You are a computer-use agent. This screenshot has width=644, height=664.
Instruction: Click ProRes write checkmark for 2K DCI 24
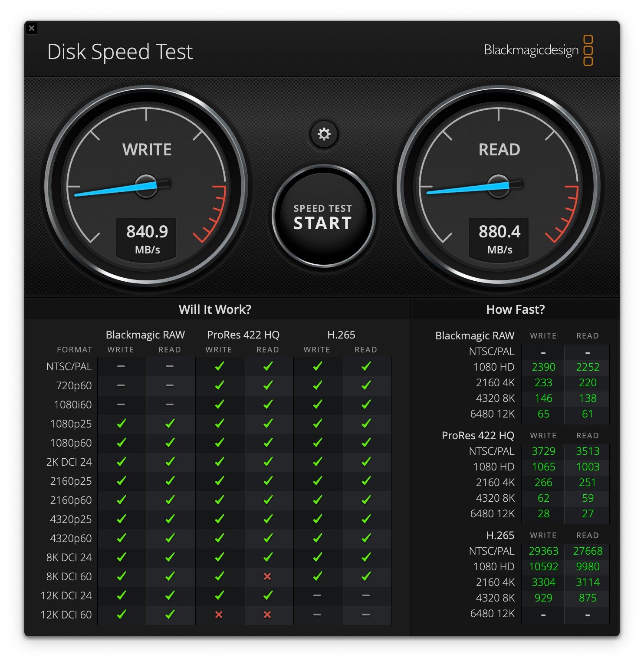(220, 461)
